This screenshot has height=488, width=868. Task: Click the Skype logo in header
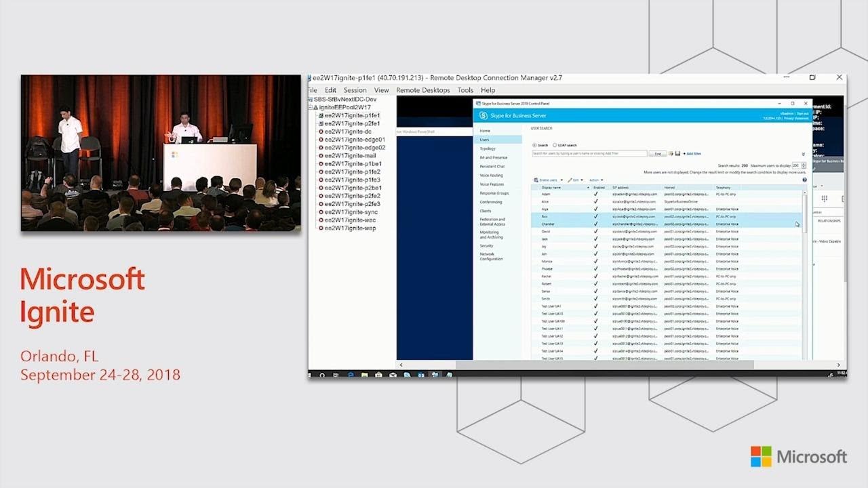click(x=484, y=116)
